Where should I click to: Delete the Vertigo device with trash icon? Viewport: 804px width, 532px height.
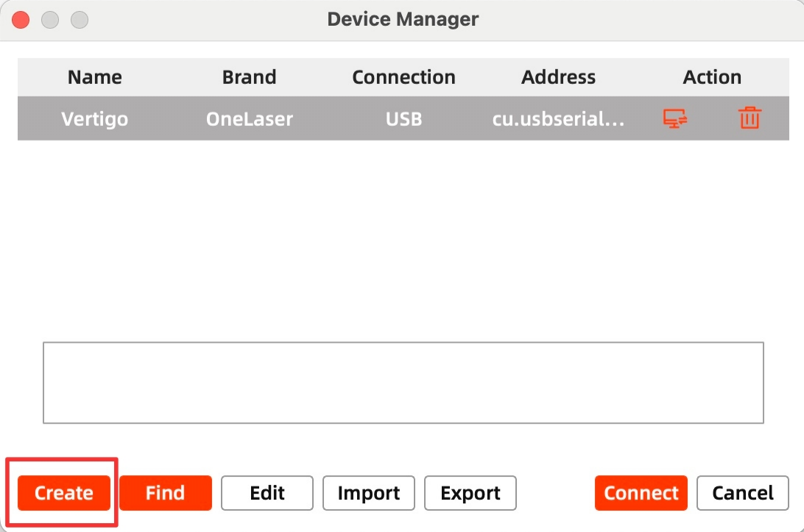[x=750, y=118]
